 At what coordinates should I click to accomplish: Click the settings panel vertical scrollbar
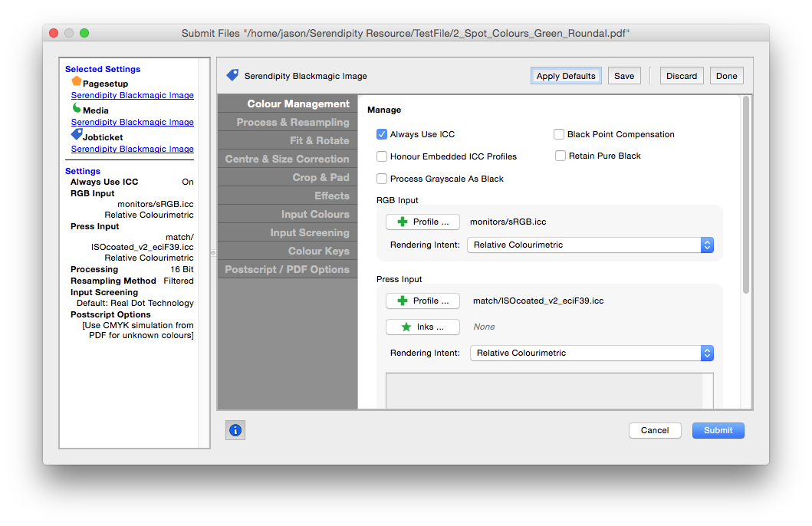pyautogui.click(x=746, y=196)
